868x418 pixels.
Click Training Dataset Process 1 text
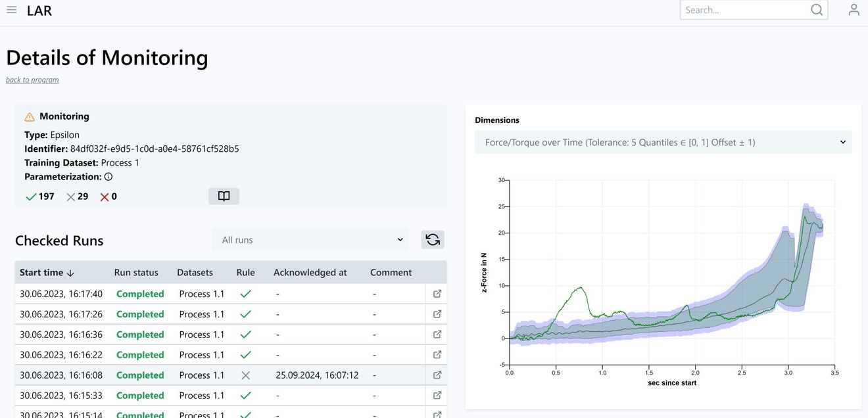click(x=82, y=163)
